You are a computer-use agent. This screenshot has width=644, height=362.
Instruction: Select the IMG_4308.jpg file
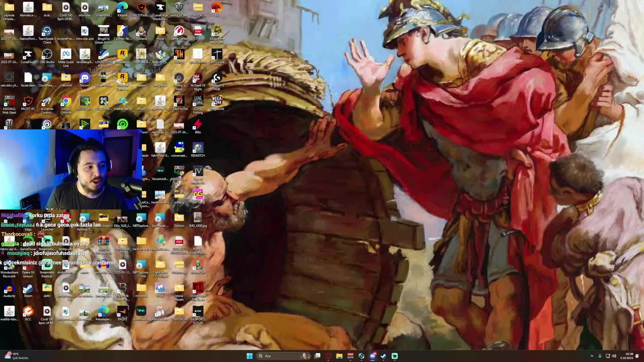tap(198, 220)
